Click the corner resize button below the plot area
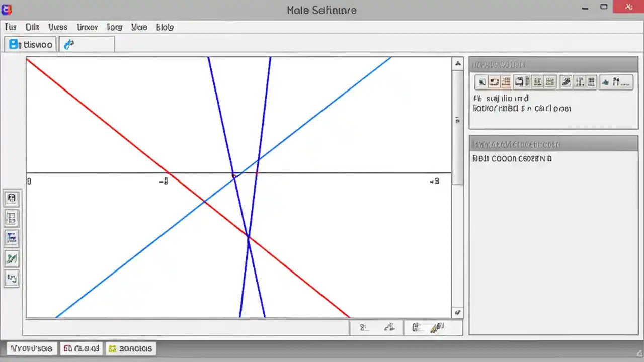Viewport: 644px width, 362px height. point(457,312)
